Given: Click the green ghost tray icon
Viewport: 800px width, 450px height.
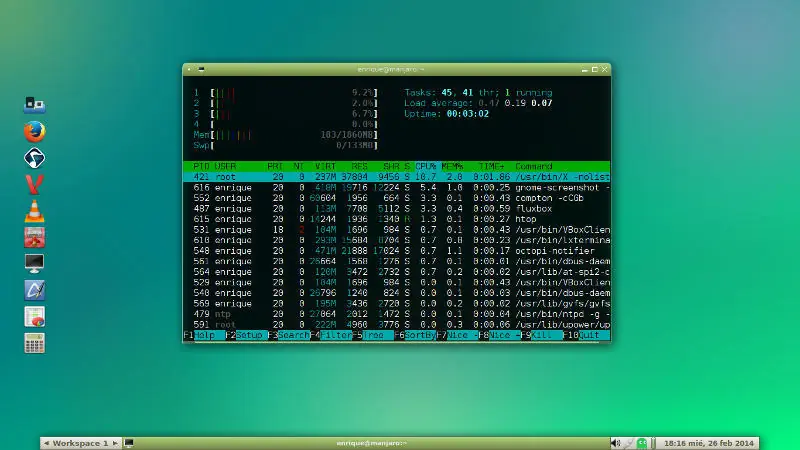Looking at the screenshot, I should (x=642, y=443).
